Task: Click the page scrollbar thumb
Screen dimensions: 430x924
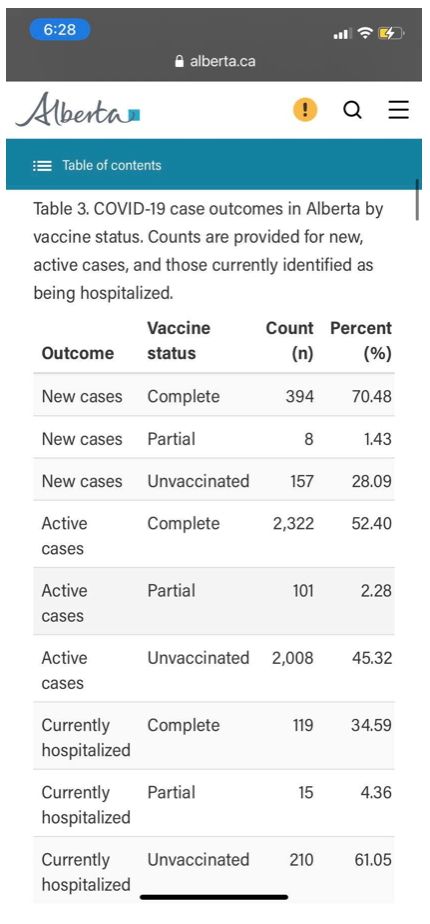Action: [x=417, y=200]
